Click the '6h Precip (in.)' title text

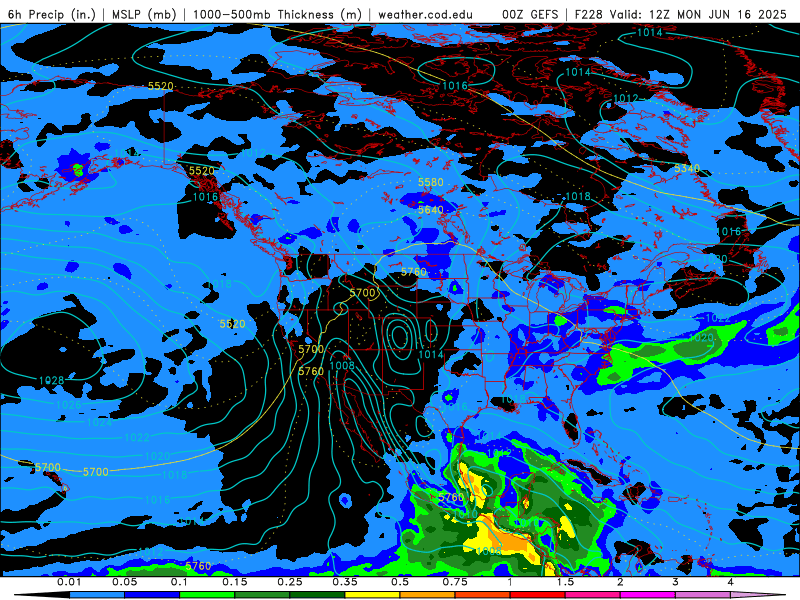click(x=52, y=14)
